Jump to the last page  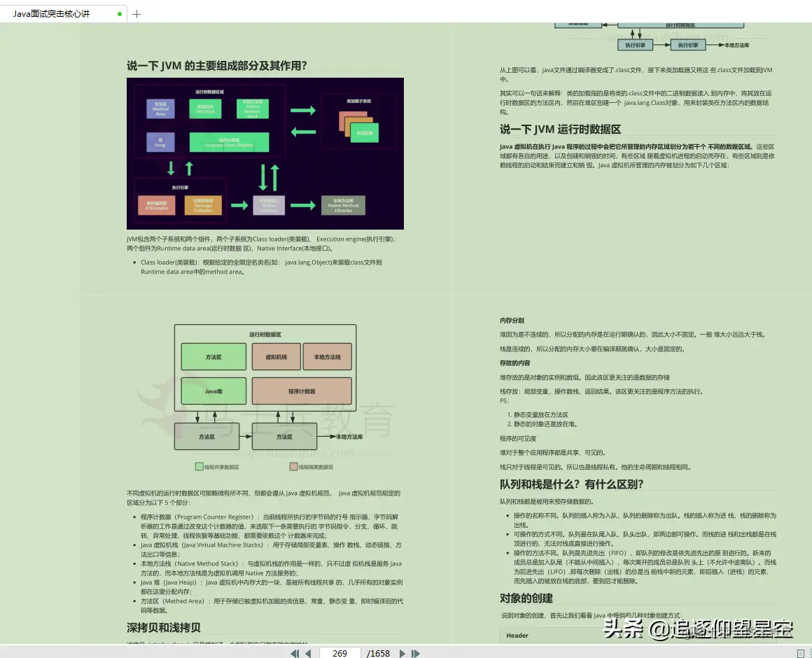415,653
